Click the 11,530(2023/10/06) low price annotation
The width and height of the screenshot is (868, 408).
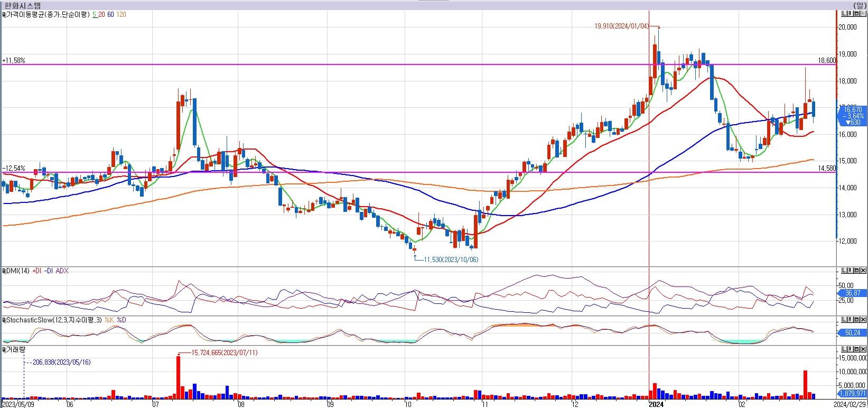452,260
